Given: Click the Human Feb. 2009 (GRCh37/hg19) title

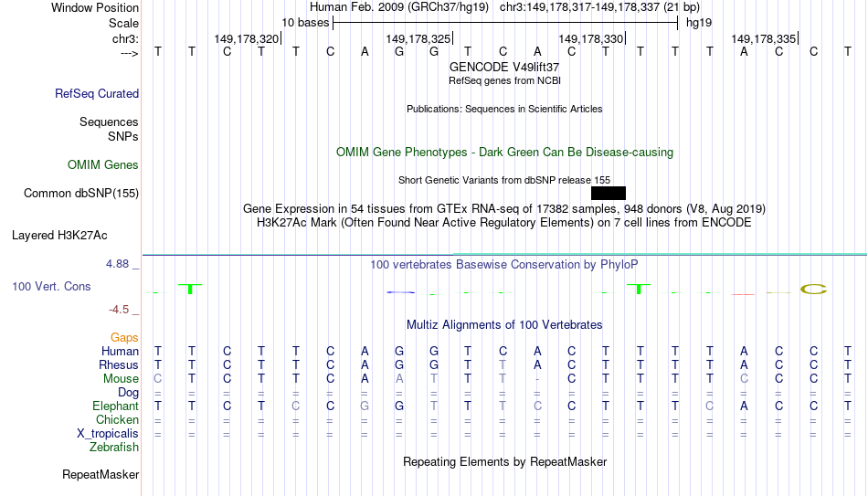Looking at the screenshot, I should pos(399,7).
